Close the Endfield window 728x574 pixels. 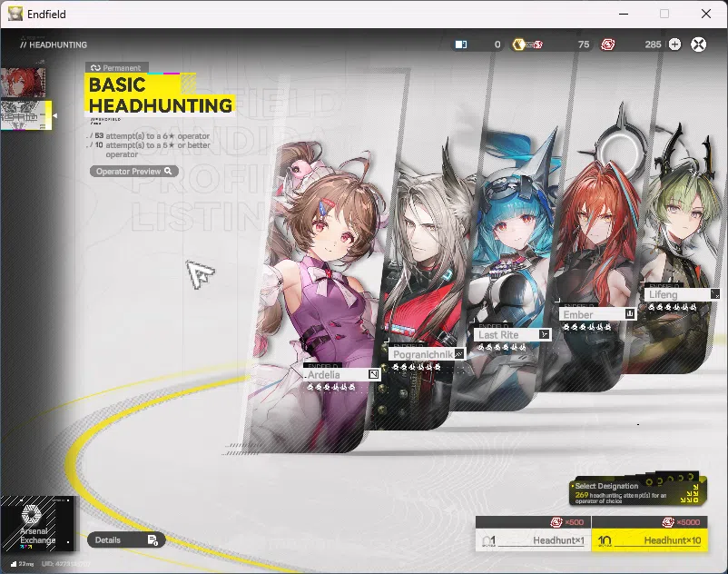705,14
